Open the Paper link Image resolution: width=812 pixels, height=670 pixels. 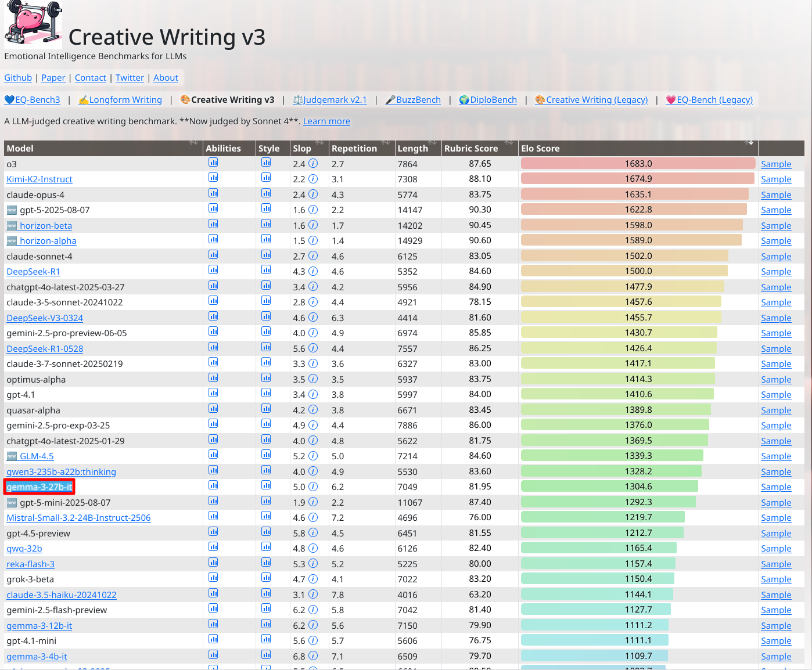coord(53,78)
